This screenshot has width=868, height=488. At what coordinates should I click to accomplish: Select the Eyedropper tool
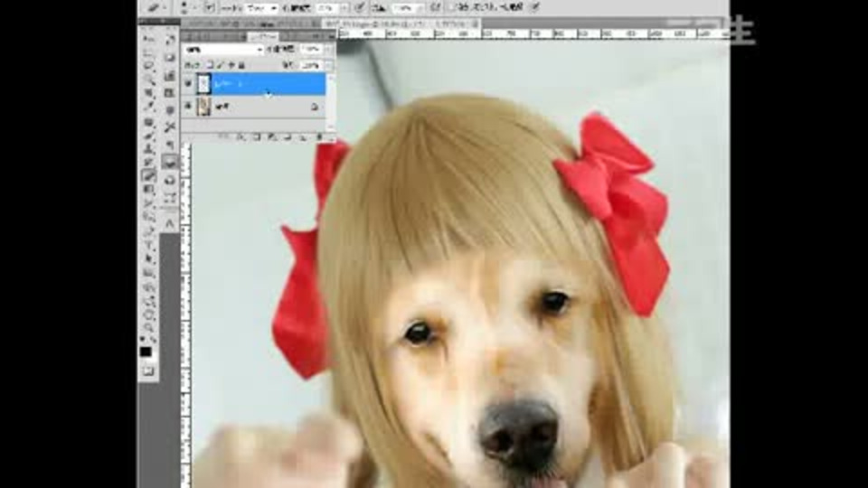[149, 107]
